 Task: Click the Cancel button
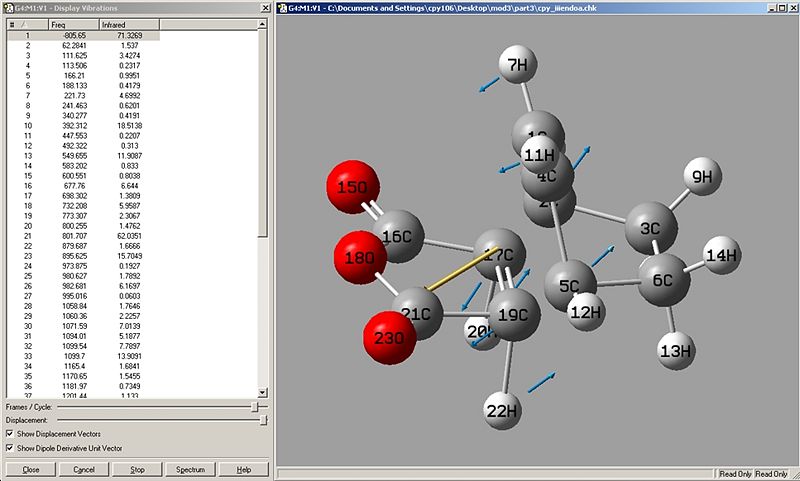(x=84, y=469)
